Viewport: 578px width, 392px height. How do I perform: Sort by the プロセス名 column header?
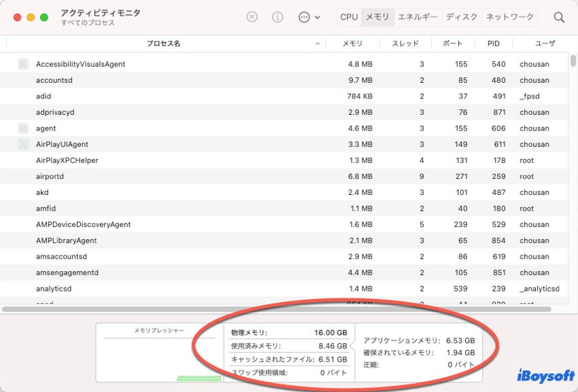(163, 43)
